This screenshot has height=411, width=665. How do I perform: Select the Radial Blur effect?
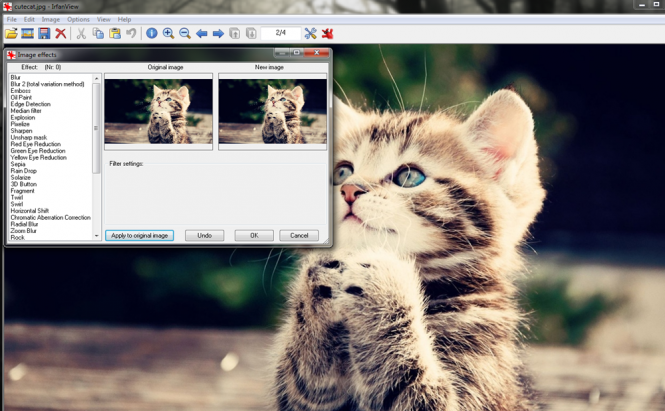click(x=25, y=224)
